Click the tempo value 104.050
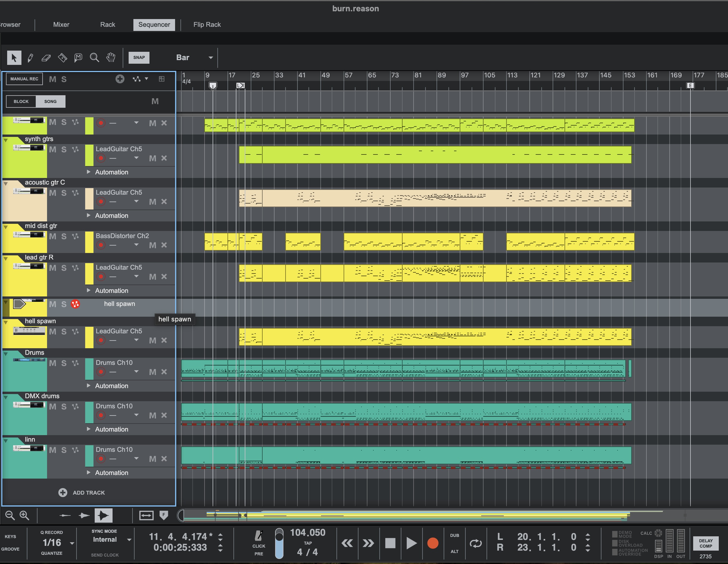The height and width of the screenshot is (564, 728). coord(308,533)
